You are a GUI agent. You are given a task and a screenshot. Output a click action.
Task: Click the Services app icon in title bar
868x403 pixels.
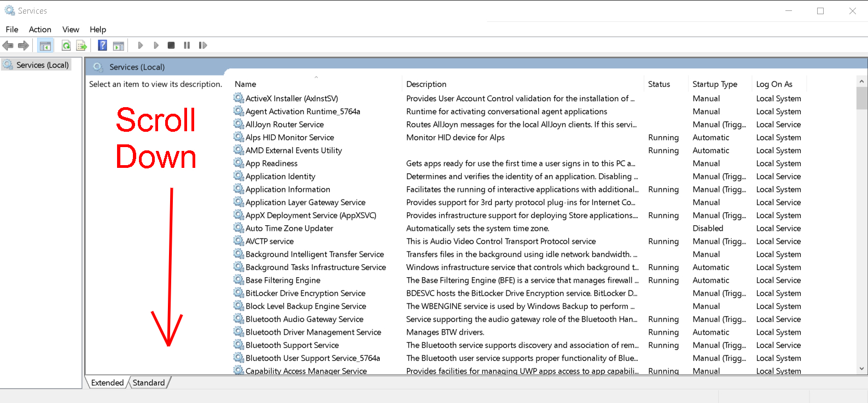(x=10, y=10)
